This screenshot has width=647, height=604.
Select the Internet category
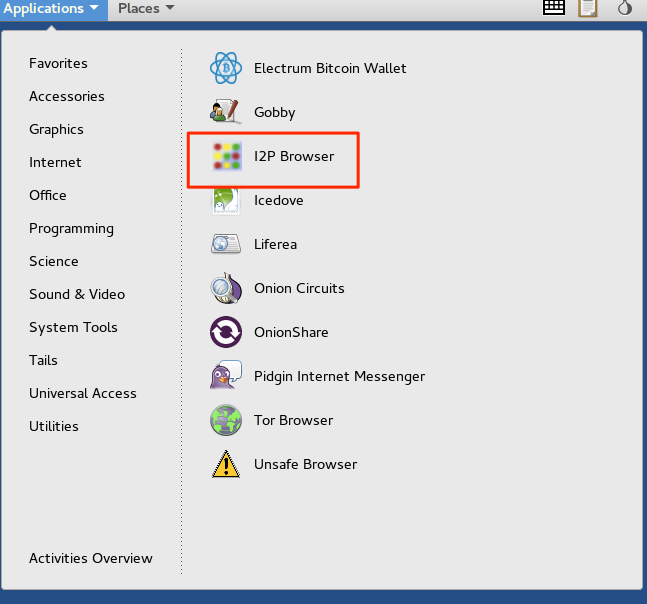55,163
